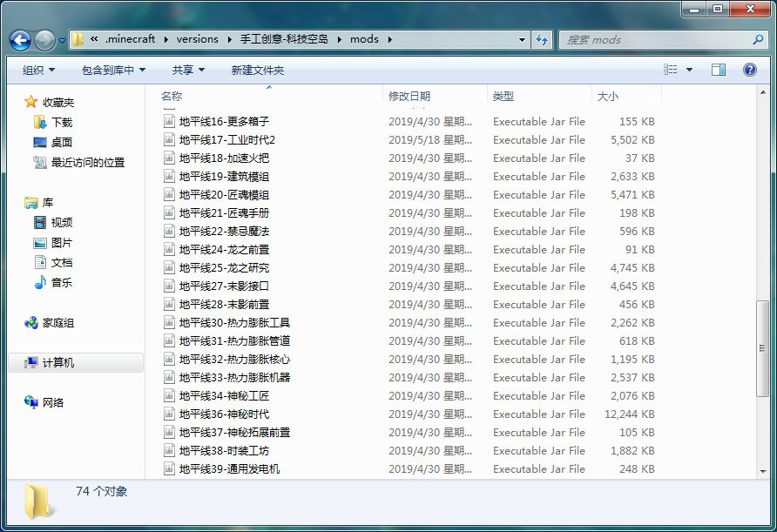This screenshot has height=532, width=777.
Task: Open the 组织 menu
Action: tap(38, 70)
